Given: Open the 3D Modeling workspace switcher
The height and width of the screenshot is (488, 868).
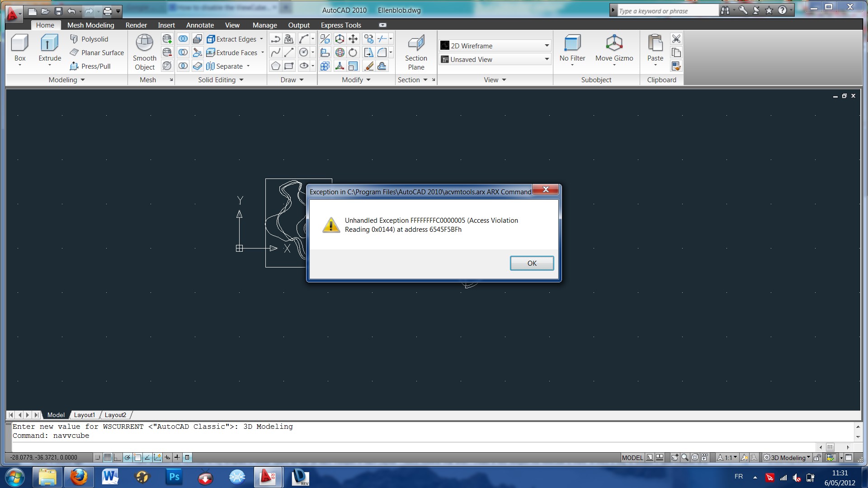Looking at the screenshot, I should click(x=787, y=457).
